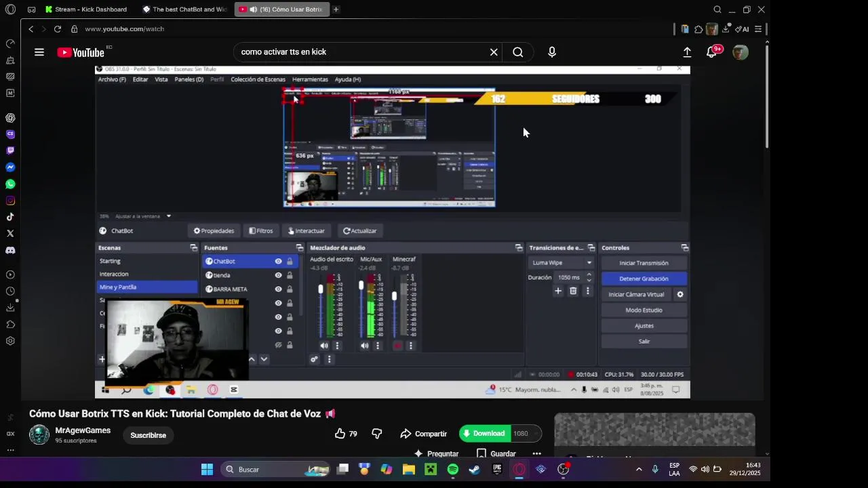This screenshot has width=868, height=488.
Task: Open the Opera main menu icon
Action: pyautogui.click(x=10, y=9)
